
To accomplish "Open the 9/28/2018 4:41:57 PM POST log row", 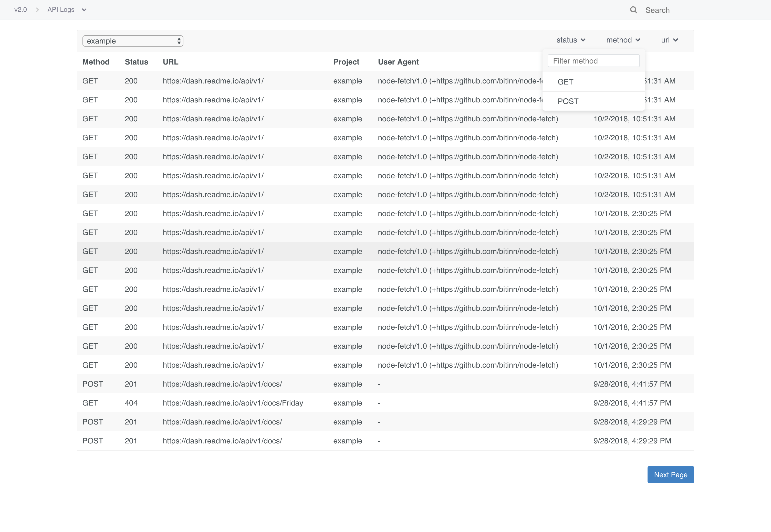I will click(222, 384).
